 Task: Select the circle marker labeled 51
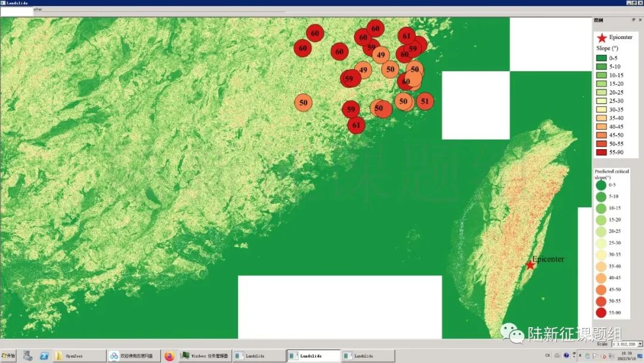pyautogui.click(x=425, y=101)
